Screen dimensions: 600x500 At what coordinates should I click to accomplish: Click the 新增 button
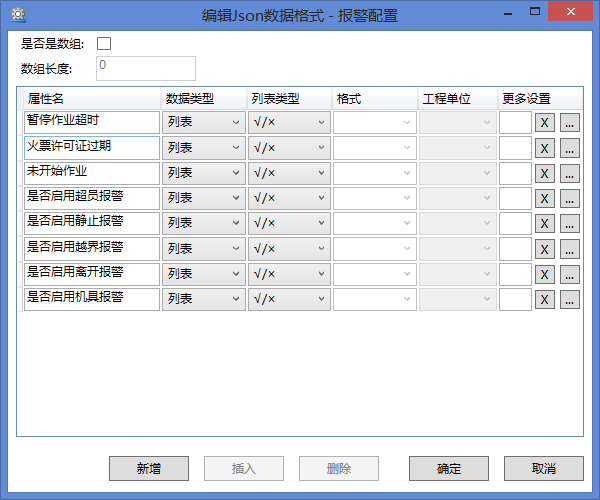click(x=148, y=468)
